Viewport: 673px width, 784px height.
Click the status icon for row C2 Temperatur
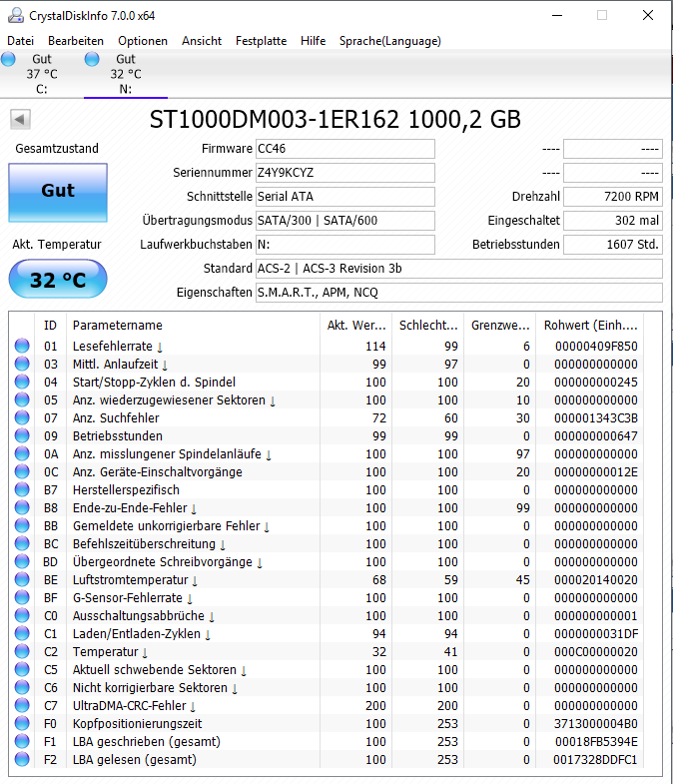coord(22,652)
